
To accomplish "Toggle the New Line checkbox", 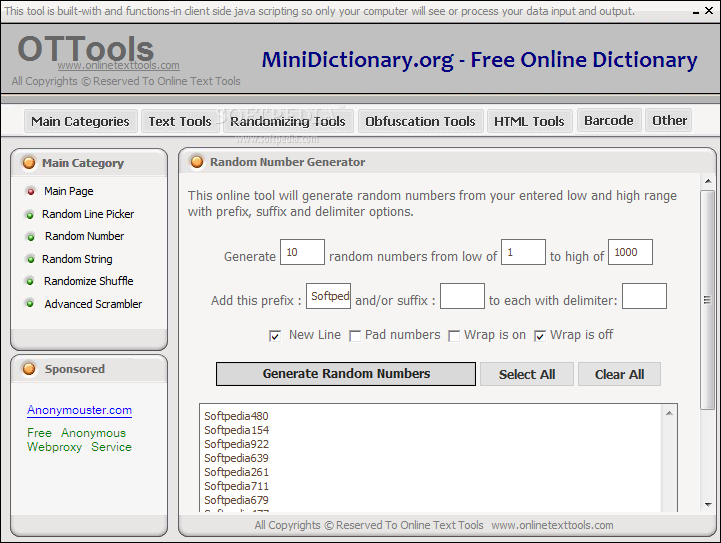I will pos(275,336).
